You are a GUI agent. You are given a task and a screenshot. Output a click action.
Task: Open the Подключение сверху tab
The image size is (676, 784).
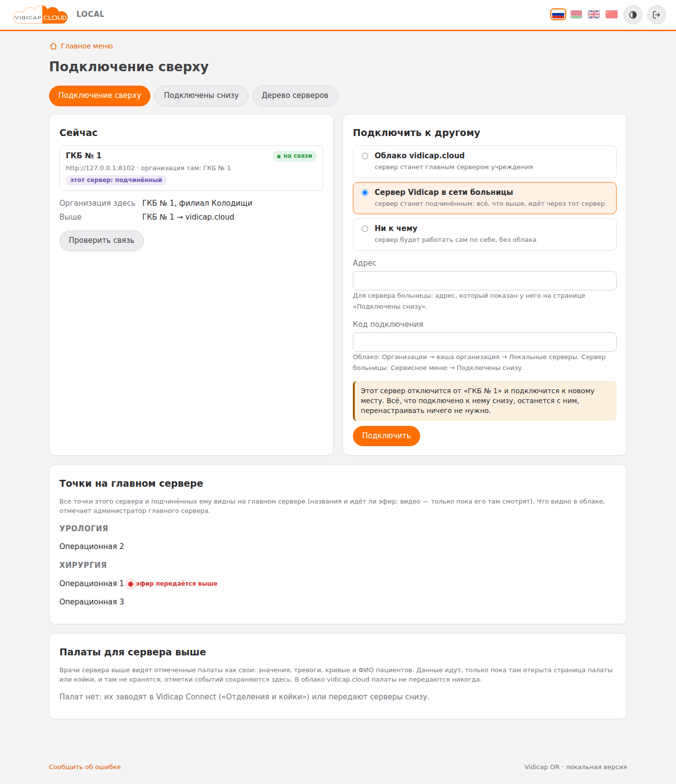(x=99, y=95)
